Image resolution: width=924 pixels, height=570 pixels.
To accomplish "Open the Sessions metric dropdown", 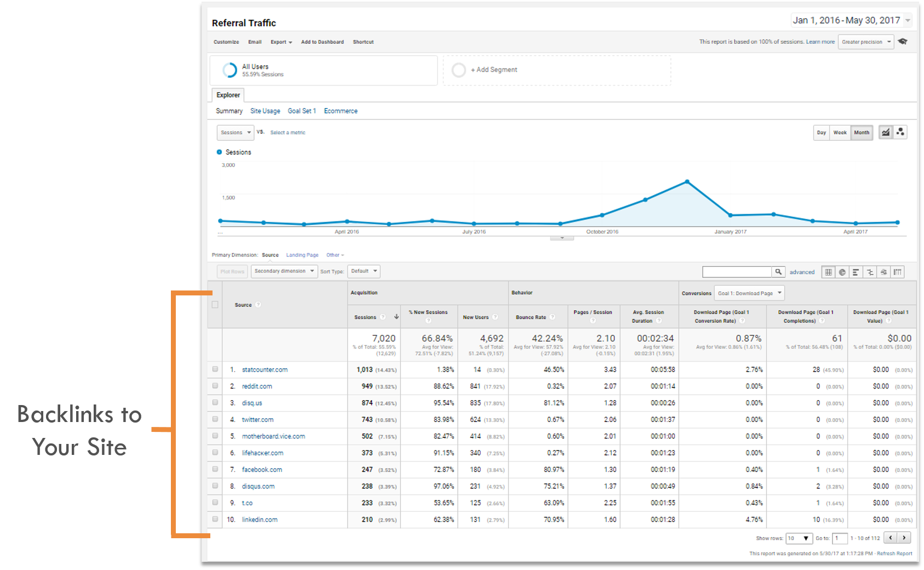I will (x=235, y=133).
